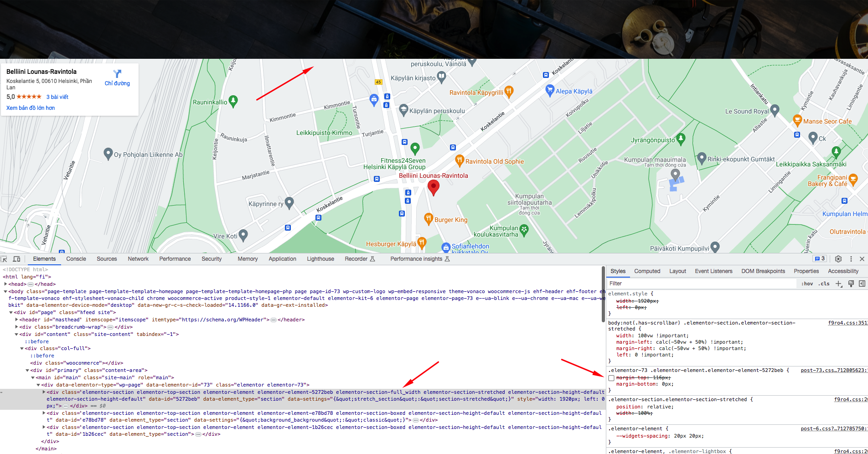This screenshot has height=454, width=868.
Task: Click the Alepa Käpylä shopping marker
Action: pos(550,91)
